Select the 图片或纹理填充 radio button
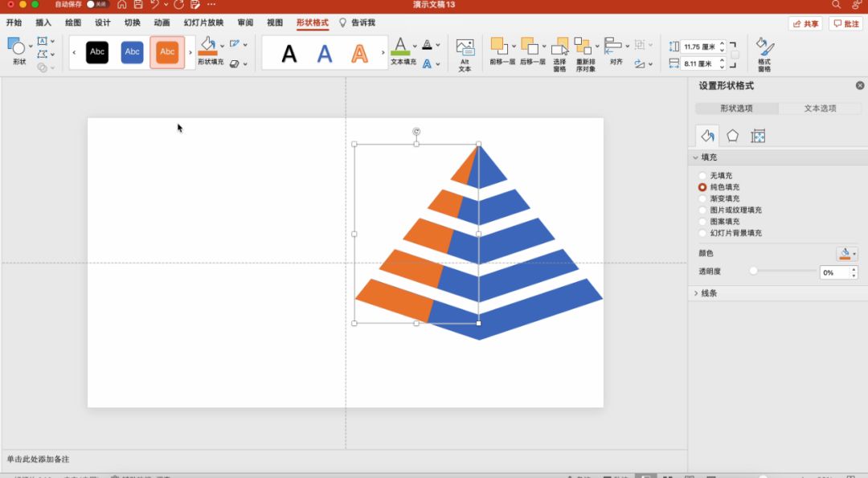Image resolution: width=868 pixels, height=478 pixels. coord(702,210)
